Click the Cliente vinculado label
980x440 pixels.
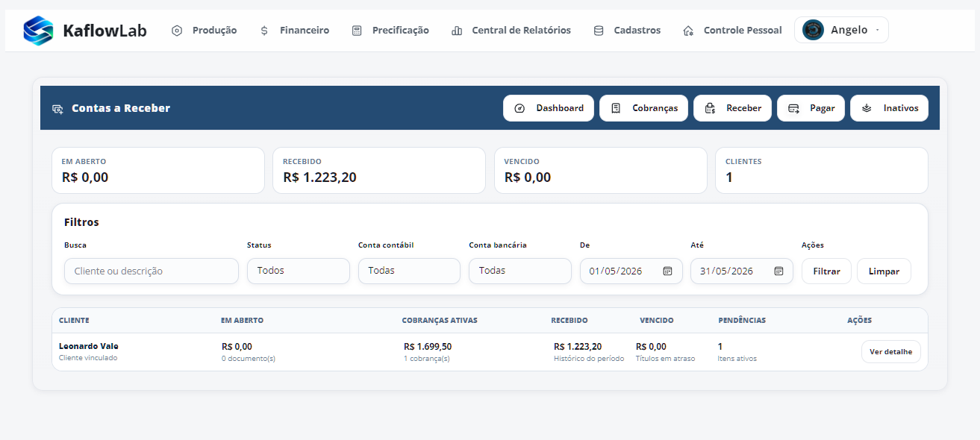88,358
